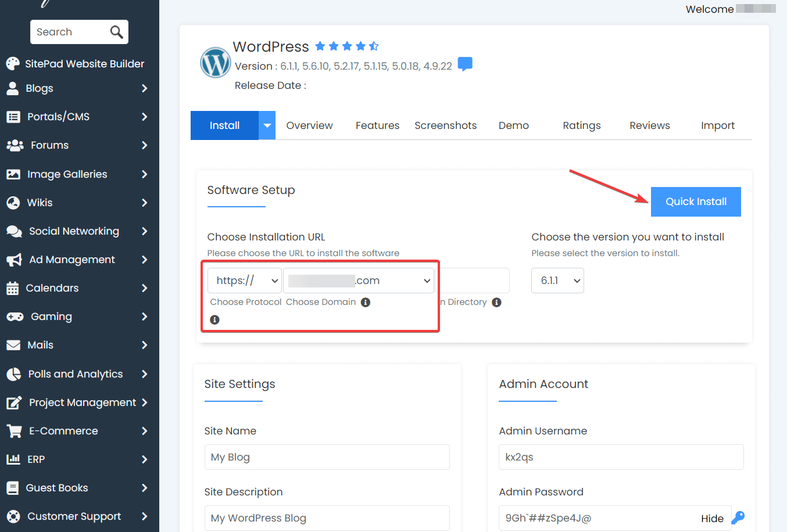Hide the admin password text
This screenshot has height=532, width=787.
coord(712,517)
